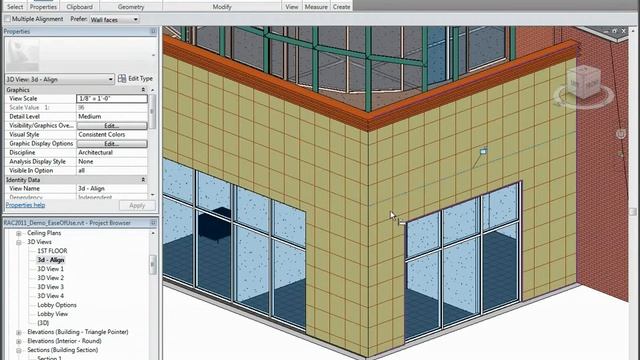Click the Measure ribbon panel label
The image size is (640, 360).
(x=316, y=7)
